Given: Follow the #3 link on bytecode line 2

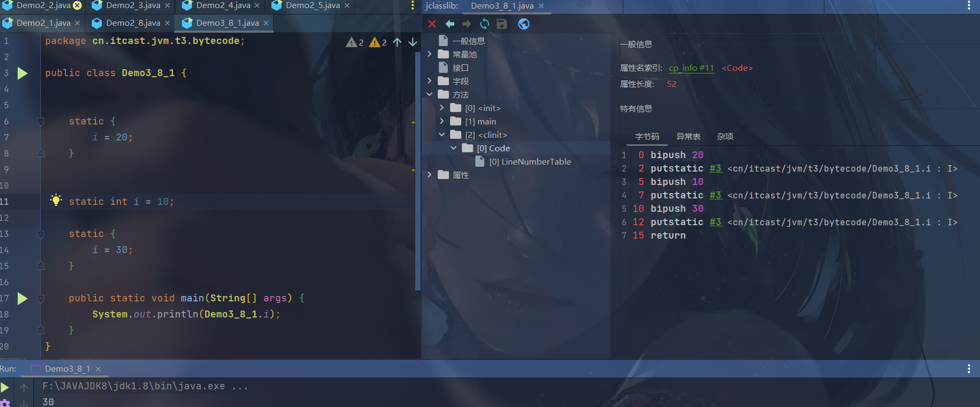Looking at the screenshot, I should [716, 168].
